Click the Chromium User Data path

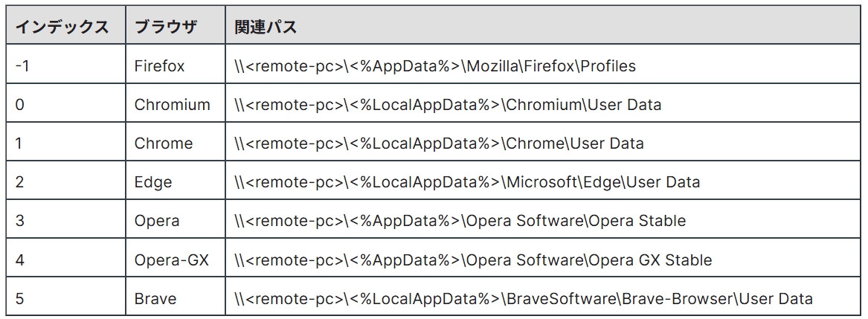(448, 105)
